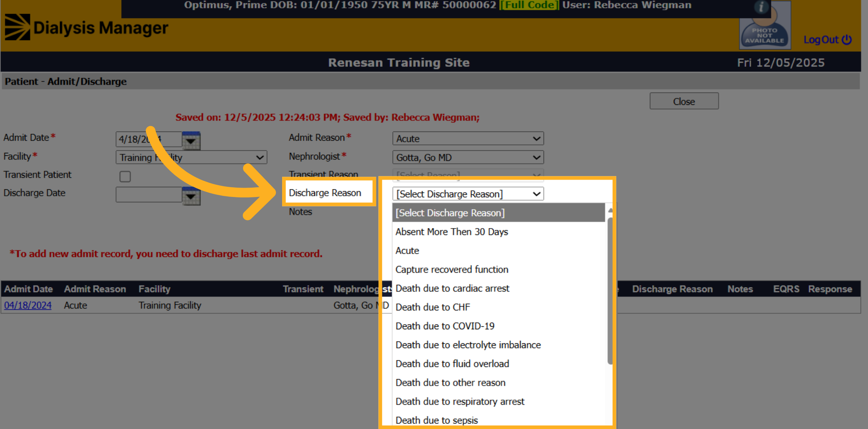Screen dimensions: 868x429
Task: Click the dropdown list scrollbar thumb
Action: click(x=610, y=291)
